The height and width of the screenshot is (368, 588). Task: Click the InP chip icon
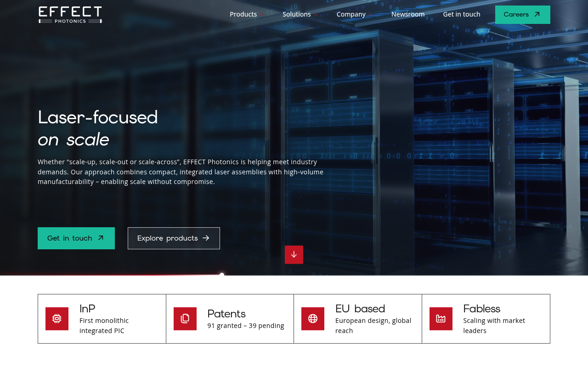(x=57, y=319)
